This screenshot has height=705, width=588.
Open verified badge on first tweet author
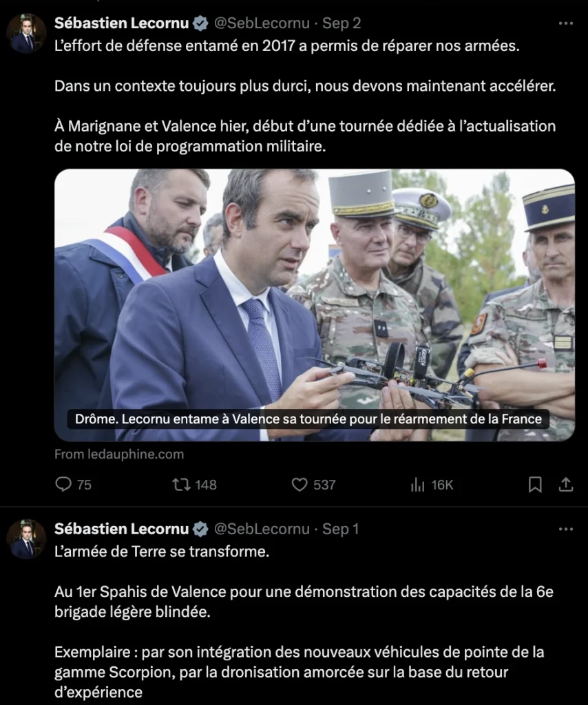pyautogui.click(x=200, y=23)
